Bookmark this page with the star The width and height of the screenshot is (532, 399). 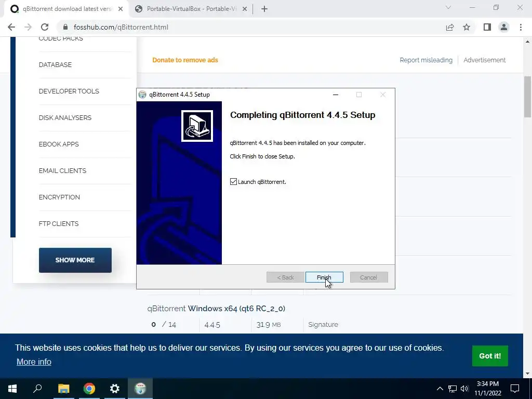[x=467, y=27]
